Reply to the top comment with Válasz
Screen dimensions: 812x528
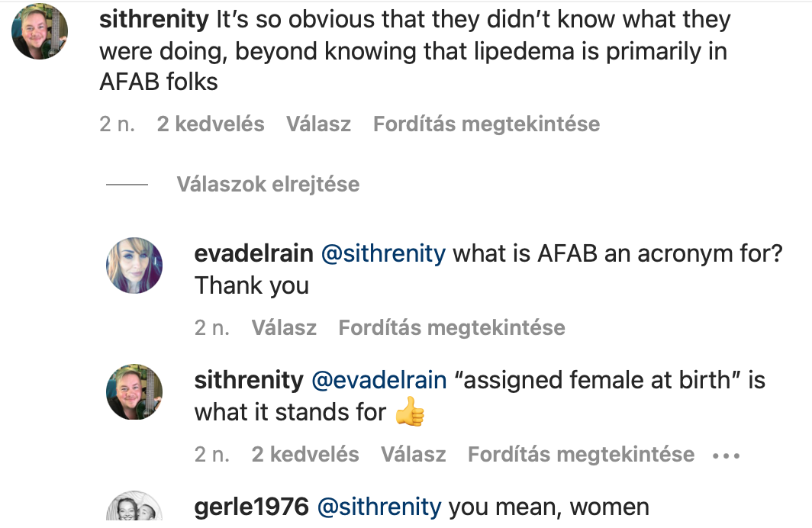[318, 124]
